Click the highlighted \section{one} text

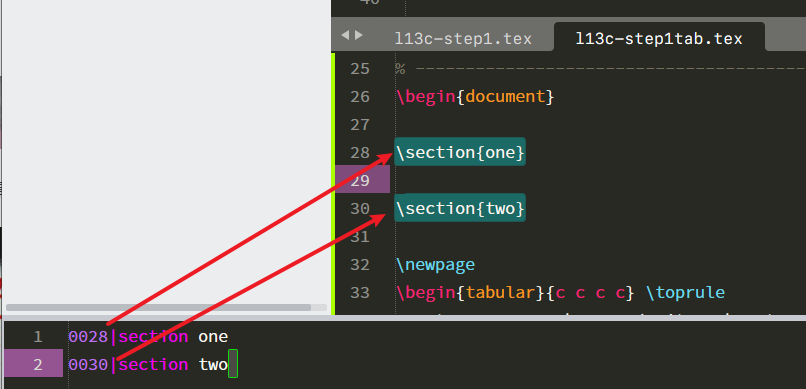click(x=460, y=152)
